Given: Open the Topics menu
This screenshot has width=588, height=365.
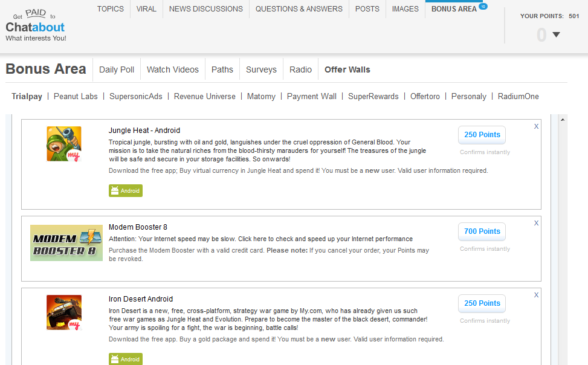Looking at the screenshot, I should [110, 8].
